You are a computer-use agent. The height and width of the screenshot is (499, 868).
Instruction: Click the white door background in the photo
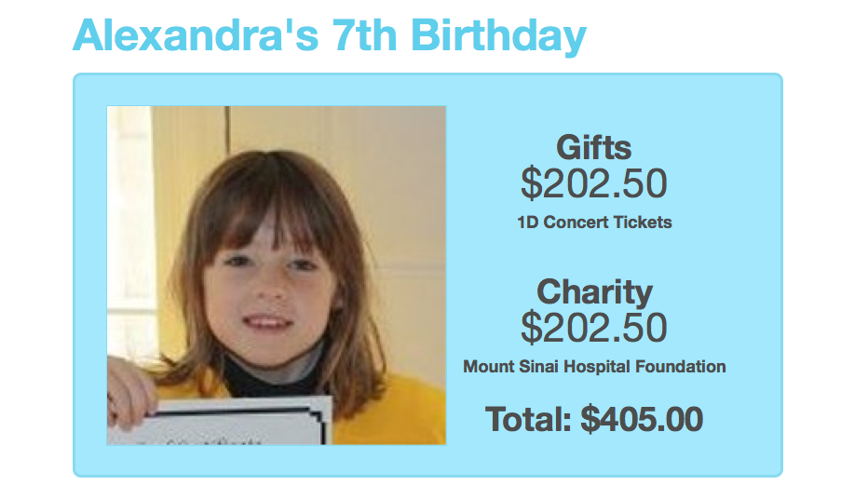(x=391, y=168)
